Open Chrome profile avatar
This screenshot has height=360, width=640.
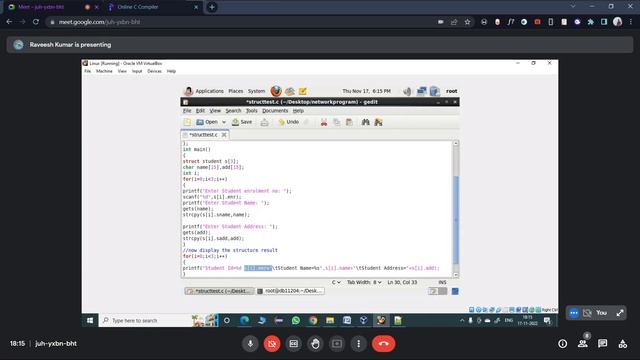[618, 22]
